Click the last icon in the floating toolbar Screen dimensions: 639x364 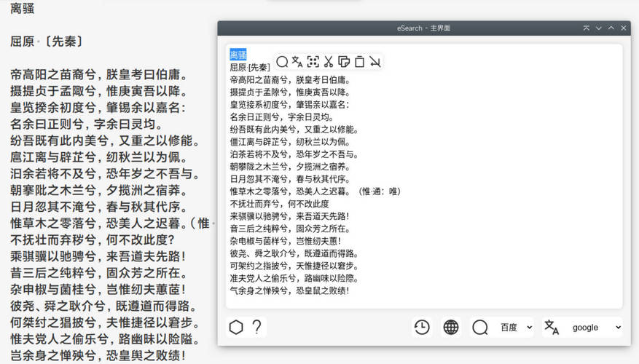point(375,62)
